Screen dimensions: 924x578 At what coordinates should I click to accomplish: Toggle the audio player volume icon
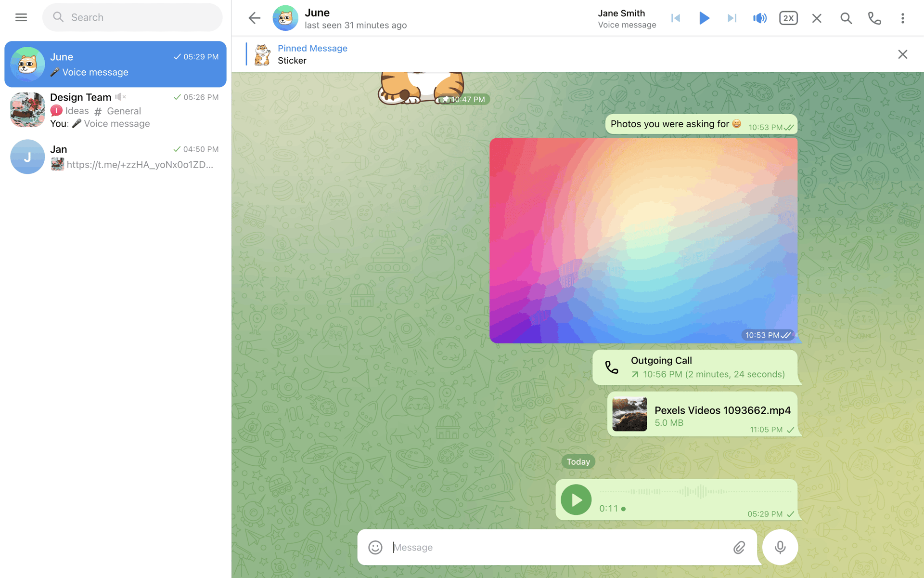tap(760, 18)
